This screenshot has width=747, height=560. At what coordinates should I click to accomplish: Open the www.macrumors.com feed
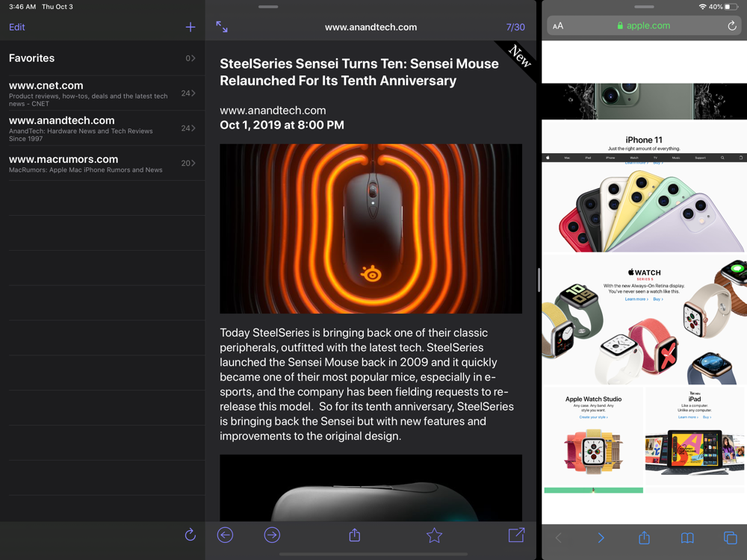(102, 164)
